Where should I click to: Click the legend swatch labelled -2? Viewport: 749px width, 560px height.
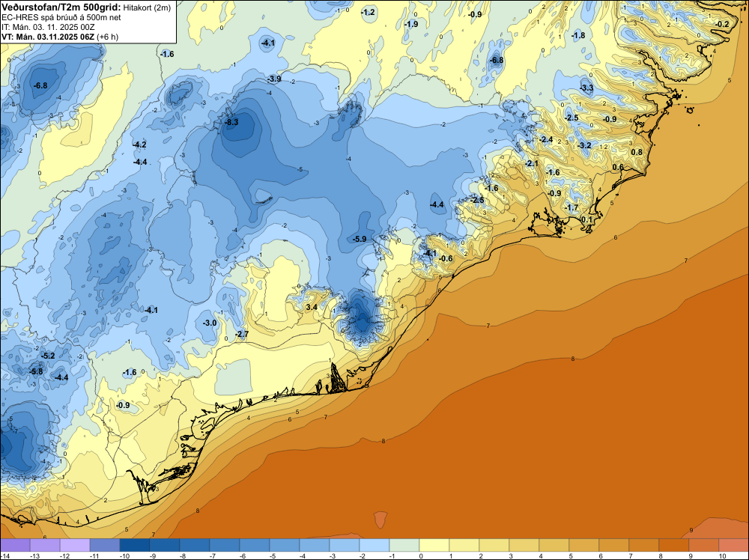coord(374,545)
